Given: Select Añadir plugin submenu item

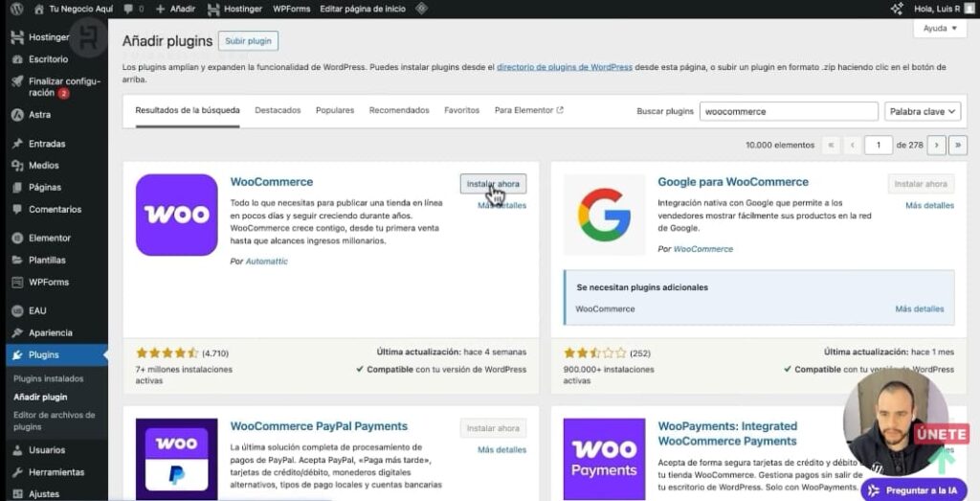Looking at the screenshot, I should pos(40,397).
